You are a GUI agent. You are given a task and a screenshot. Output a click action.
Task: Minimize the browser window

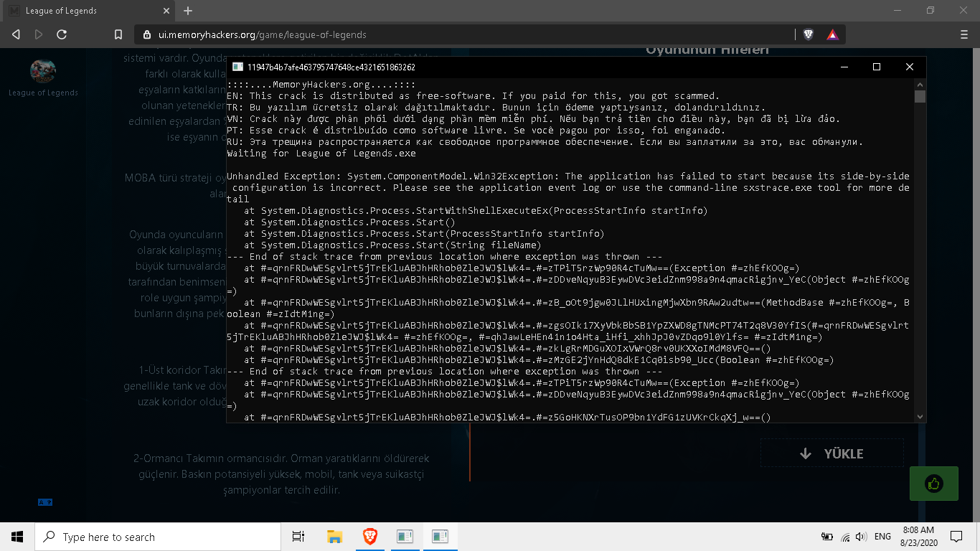coord(897,11)
